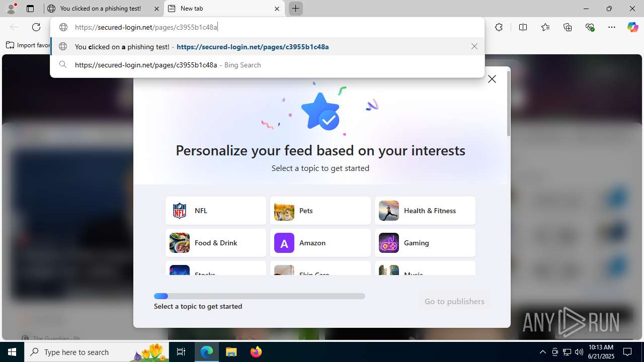
Task: Open Copilot icon in toolbar
Action: tap(632, 27)
